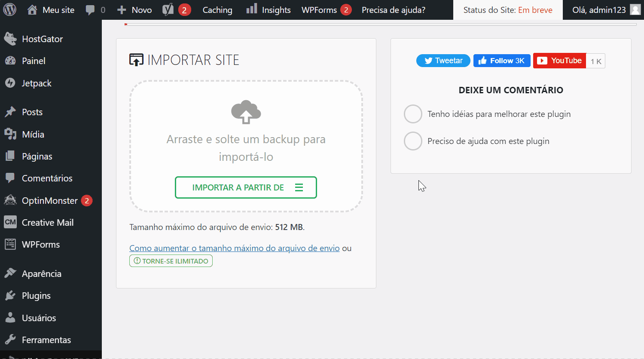Click the YouTube 1K subscriber count
The image size is (644, 359).
596,61
